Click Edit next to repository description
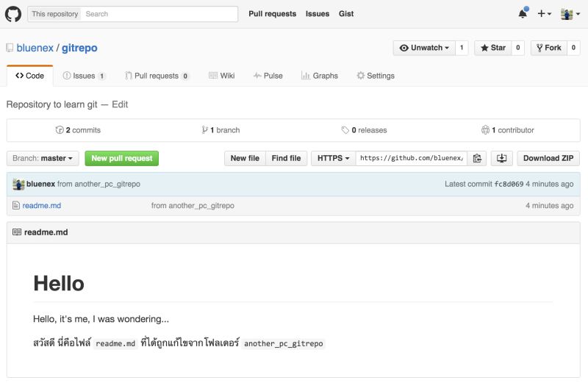 120,104
